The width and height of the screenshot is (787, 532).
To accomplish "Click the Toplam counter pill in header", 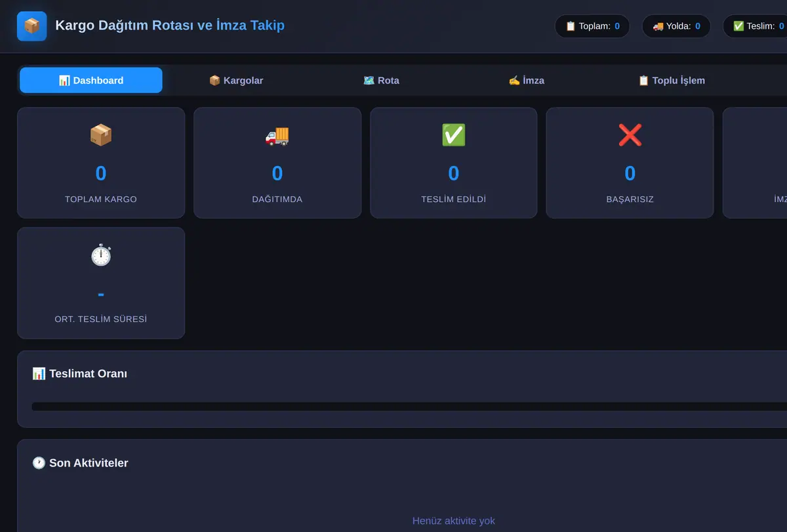I will tap(592, 26).
